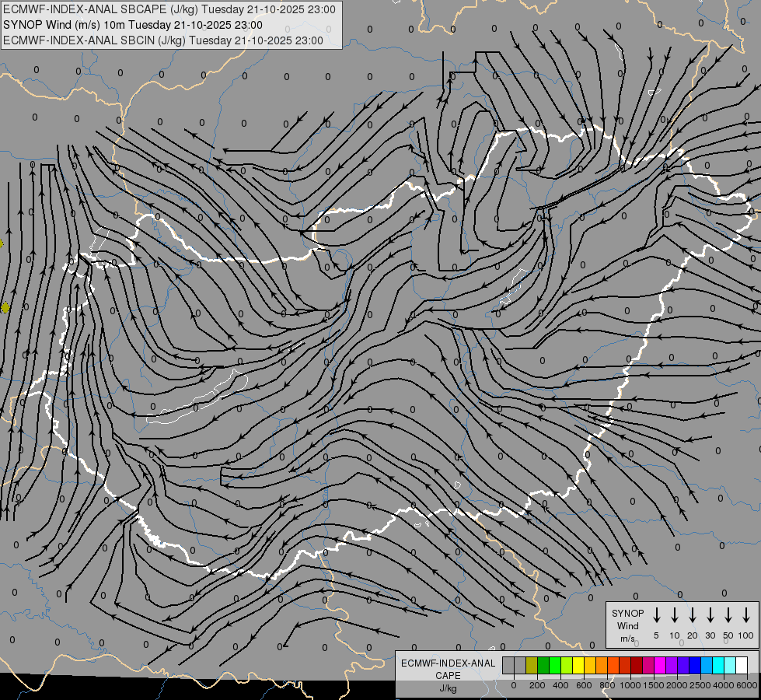Click the 200 tick label on CAPE scale
The image size is (761, 700).
point(537,685)
